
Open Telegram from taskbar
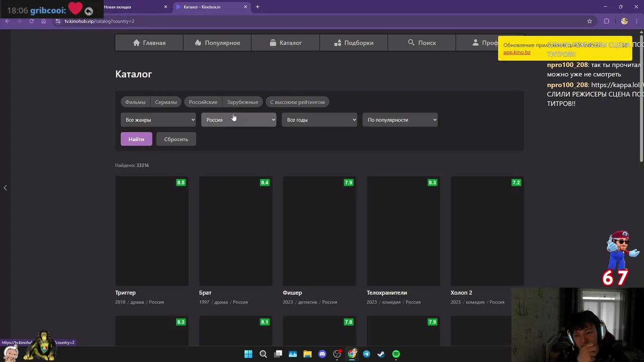(367, 354)
